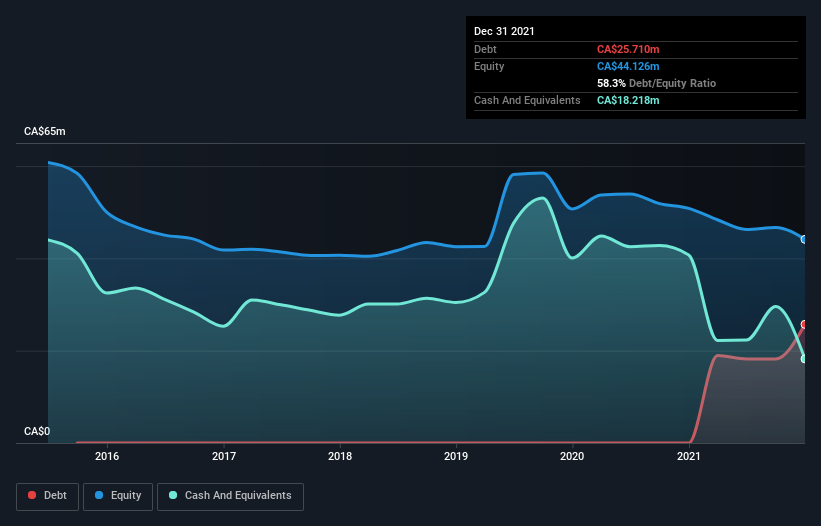Click the CA$44.126m equity value
This screenshot has height=526, width=821.
pos(628,66)
